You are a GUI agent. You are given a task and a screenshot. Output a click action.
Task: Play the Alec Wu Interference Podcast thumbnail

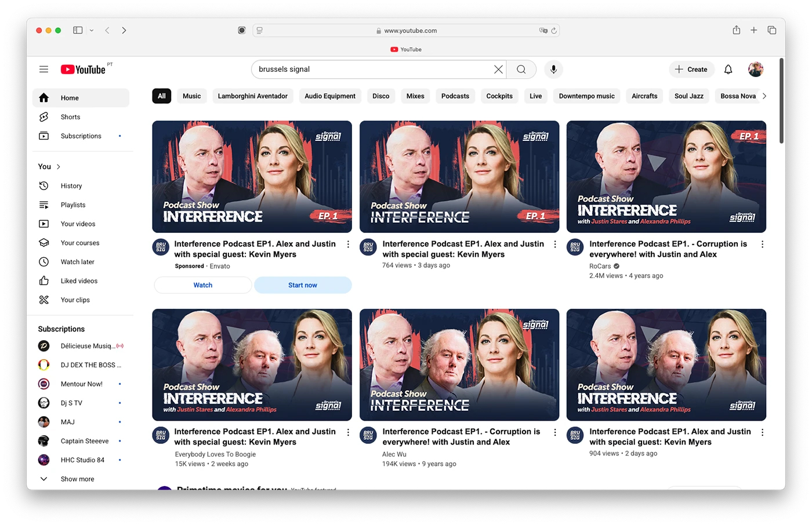(459, 365)
